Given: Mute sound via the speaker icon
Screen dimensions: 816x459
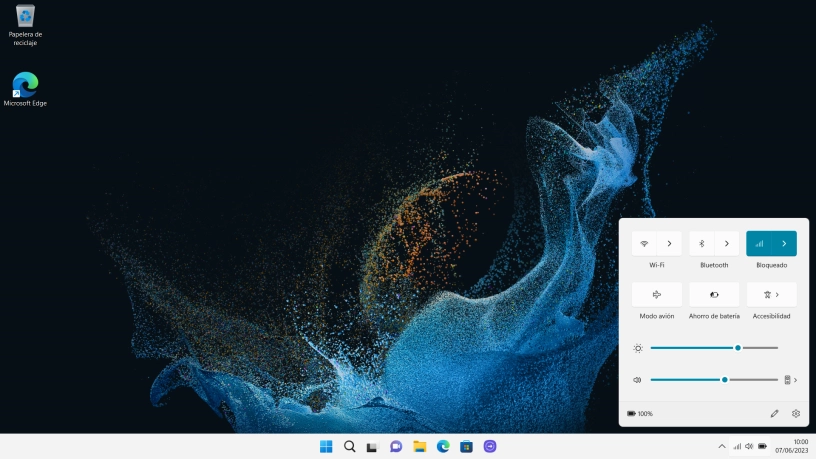Looking at the screenshot, I should coord(637,380).
